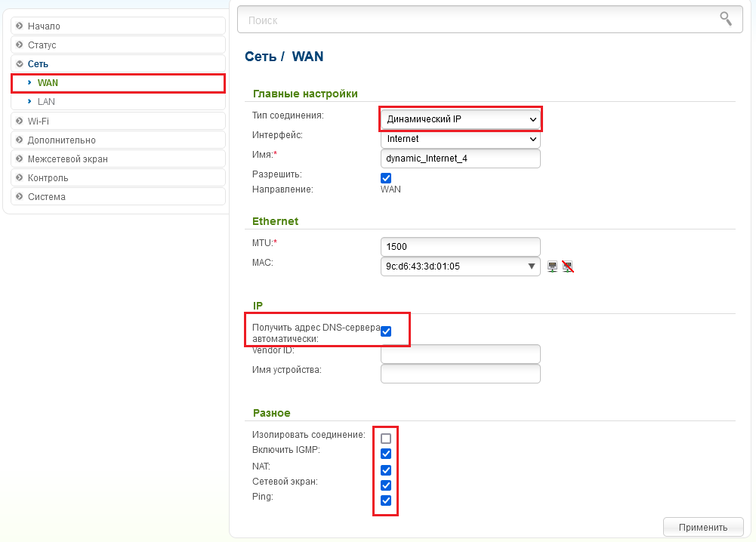This screenshot has width=756, height=542.
Task: Open the LAN submenu item
Action: click(46, 102)
